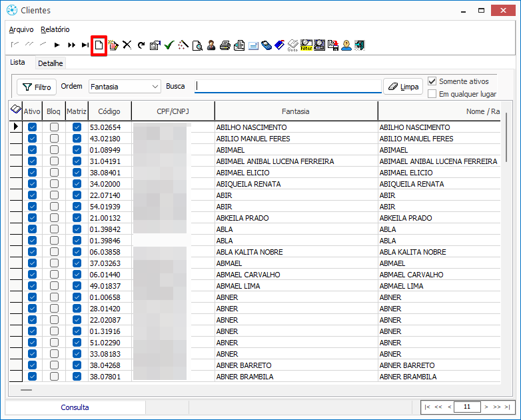Click the edit properties form icon
Image resolution: width=521 pixels, height=420 pixels.
(x=155, y=45)
